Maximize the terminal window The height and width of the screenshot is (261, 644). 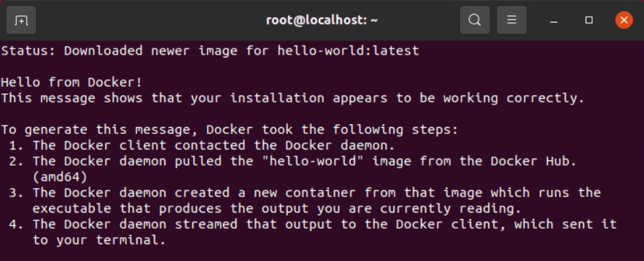pyautogui.click(x=589, y=20)
